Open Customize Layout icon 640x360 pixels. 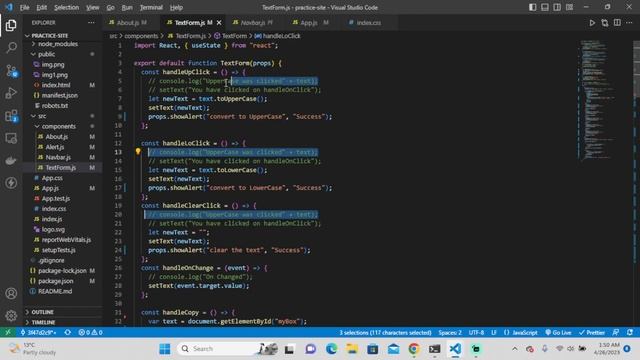click(x=569, y=7)
